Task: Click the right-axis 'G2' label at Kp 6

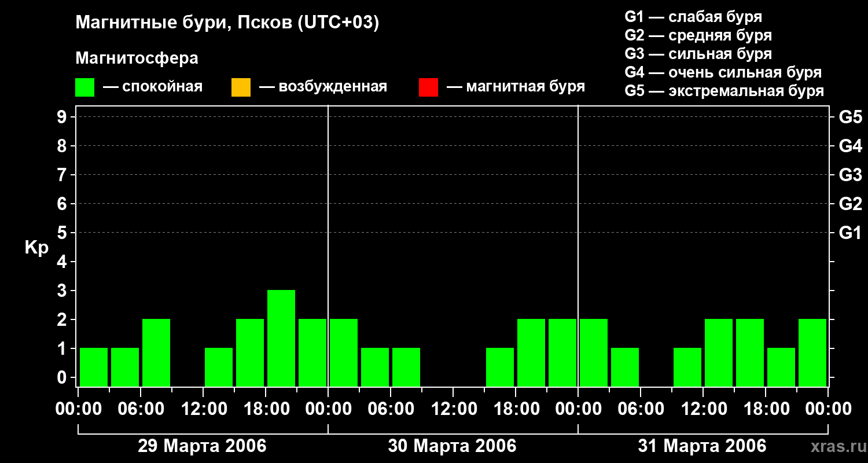Action: (850, 204)
